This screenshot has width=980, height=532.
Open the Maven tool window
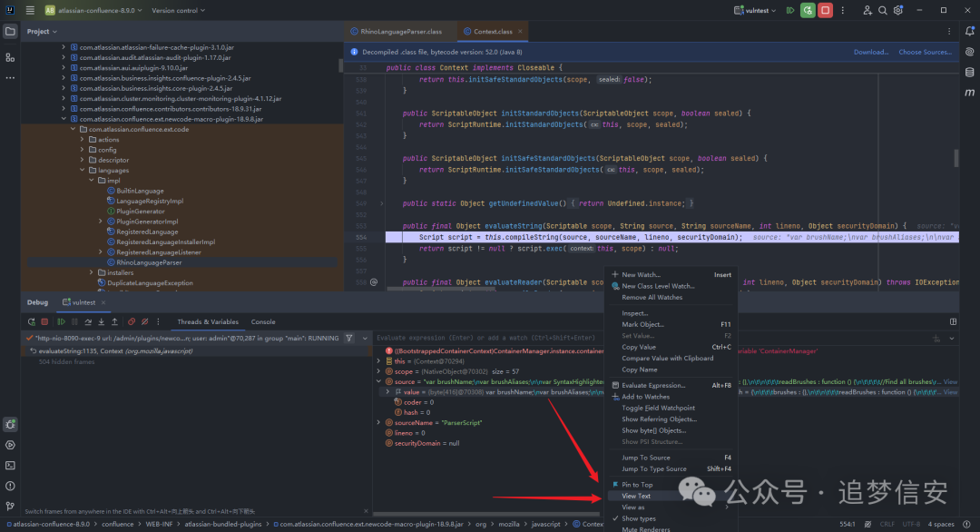969,93
